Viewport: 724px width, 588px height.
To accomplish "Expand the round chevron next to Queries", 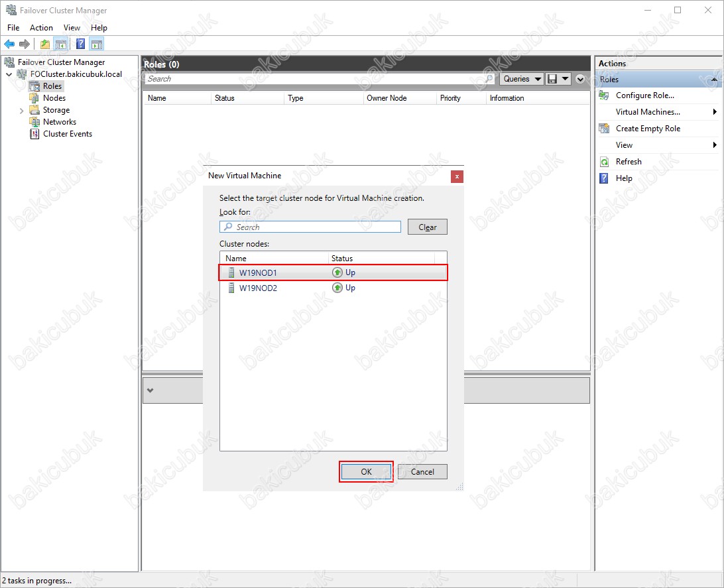I will 580,79.
